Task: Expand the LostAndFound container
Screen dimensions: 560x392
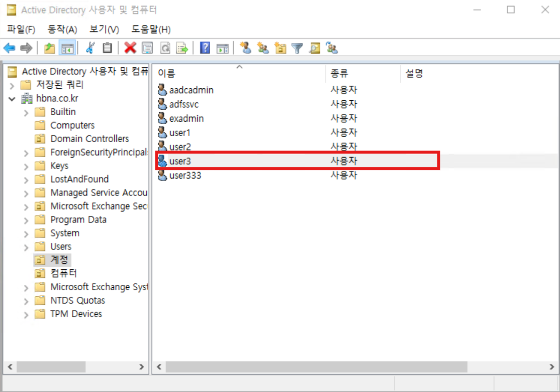Action: tap(26, 180)
